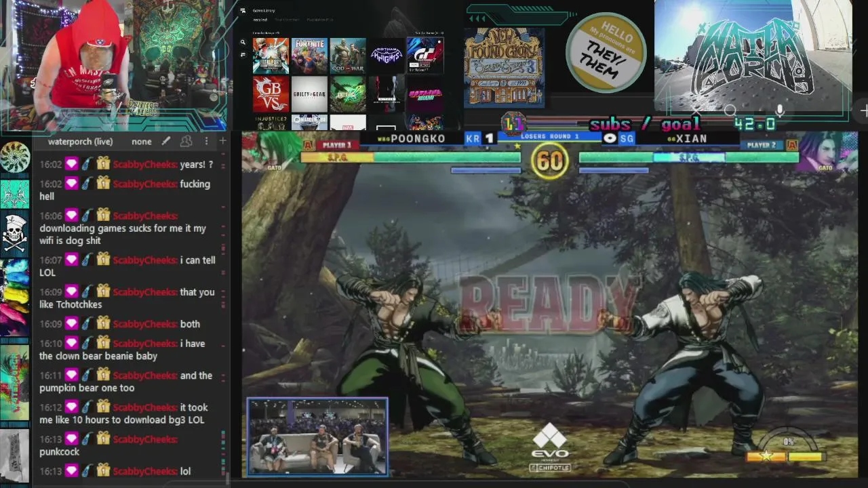Open the Injustice 2 tile
The width and height of the screenshot is (868, 488).
(271, 123)
